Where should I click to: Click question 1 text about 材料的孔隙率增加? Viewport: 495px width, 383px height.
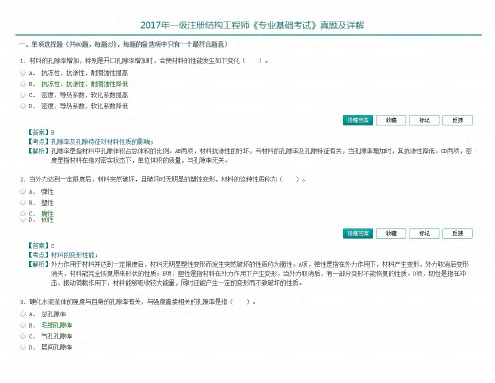(144, 61)
